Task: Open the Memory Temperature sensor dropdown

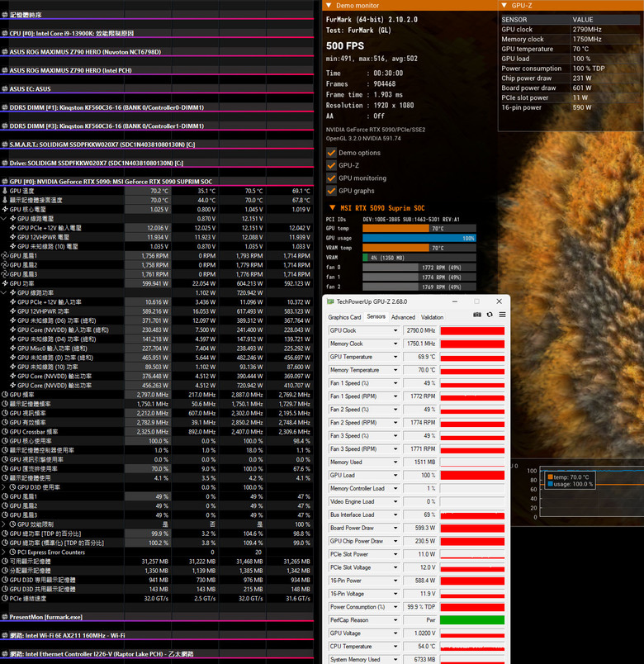Action: click(395, 370)
